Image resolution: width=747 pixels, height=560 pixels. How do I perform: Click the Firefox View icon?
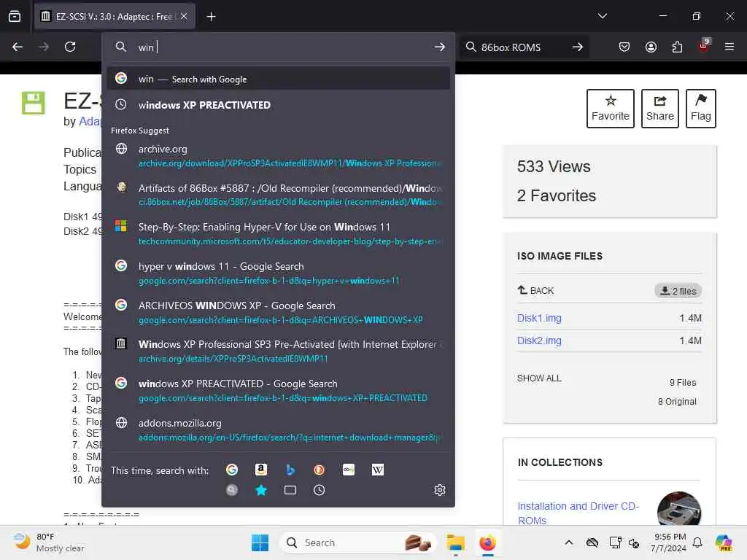(15, 16)
